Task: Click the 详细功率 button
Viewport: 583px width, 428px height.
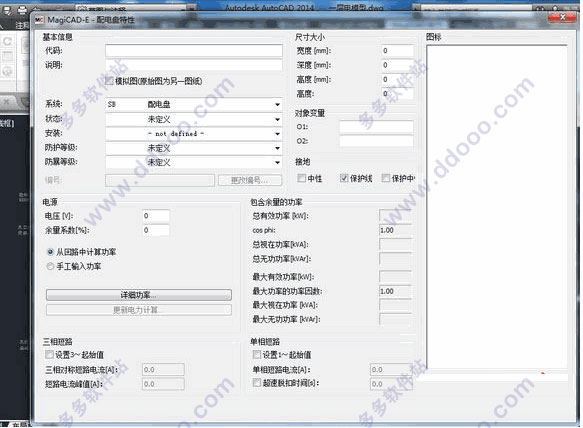Action: (139, 295)
